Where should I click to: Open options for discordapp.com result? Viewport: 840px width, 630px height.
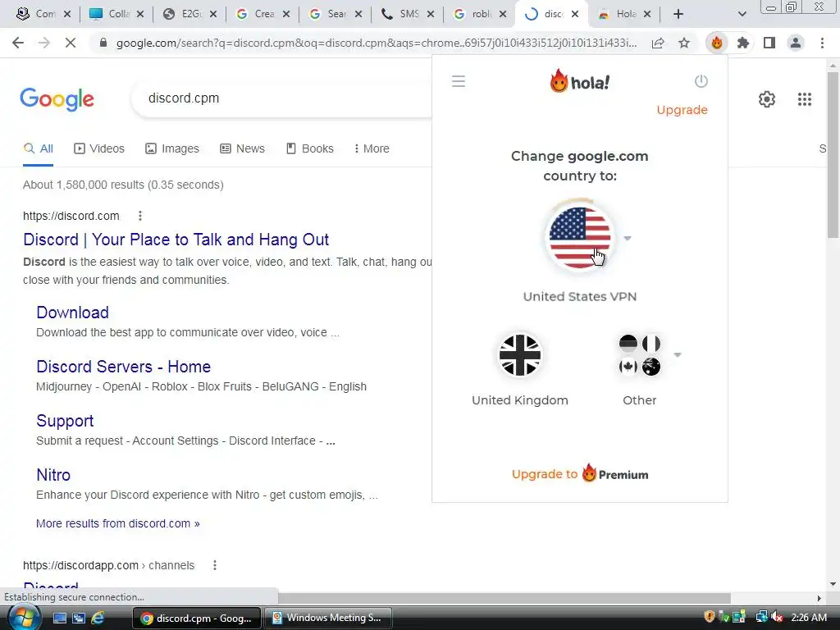tap(214, 565)
